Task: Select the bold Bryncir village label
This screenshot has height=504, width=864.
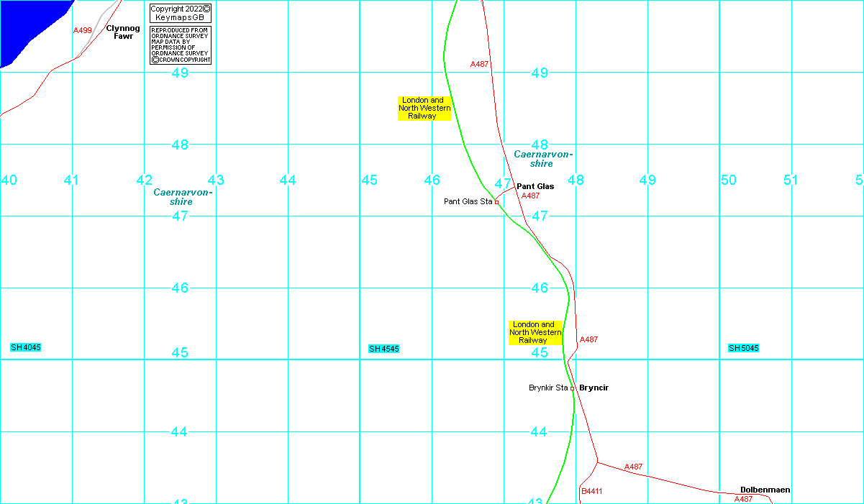Action: click(594, 388)
